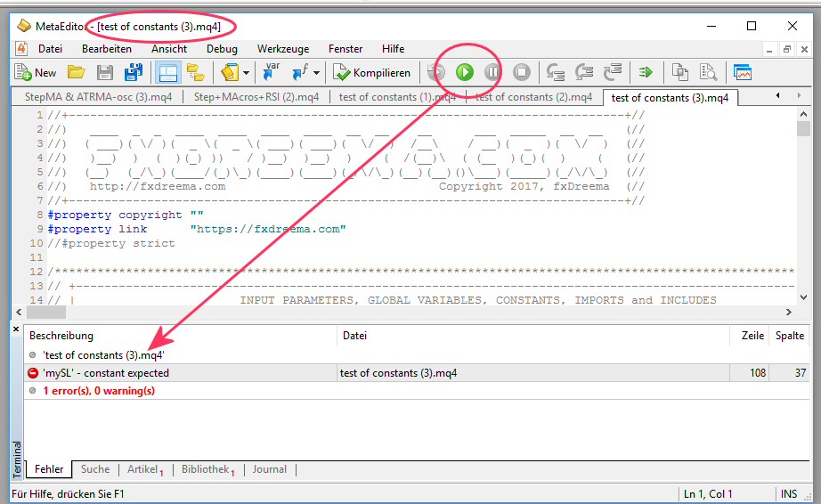Toggle the Toolbox panel layout icon
Image resolution: width=821 pixels, height=504 pixels.
pos(167,72)
